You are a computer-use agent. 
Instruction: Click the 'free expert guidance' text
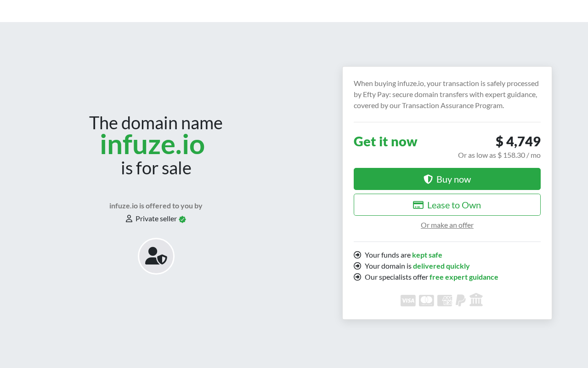pos(464,277)
